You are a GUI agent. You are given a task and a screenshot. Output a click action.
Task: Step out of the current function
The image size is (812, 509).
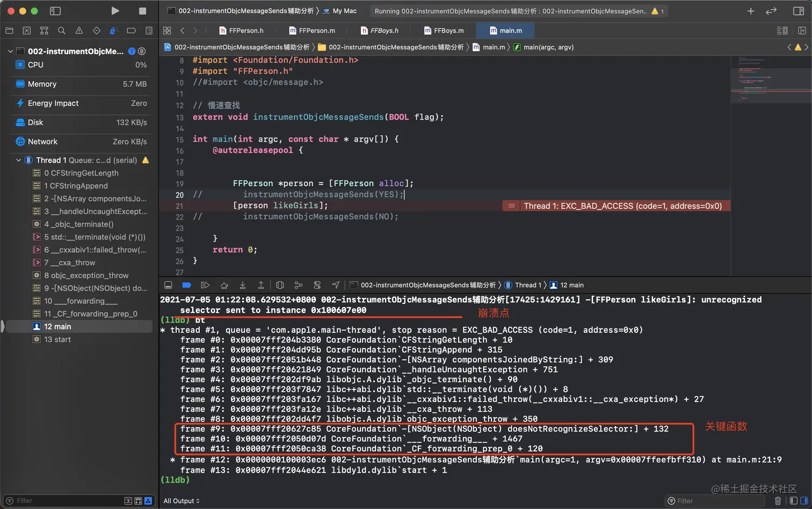pos(261,285)
